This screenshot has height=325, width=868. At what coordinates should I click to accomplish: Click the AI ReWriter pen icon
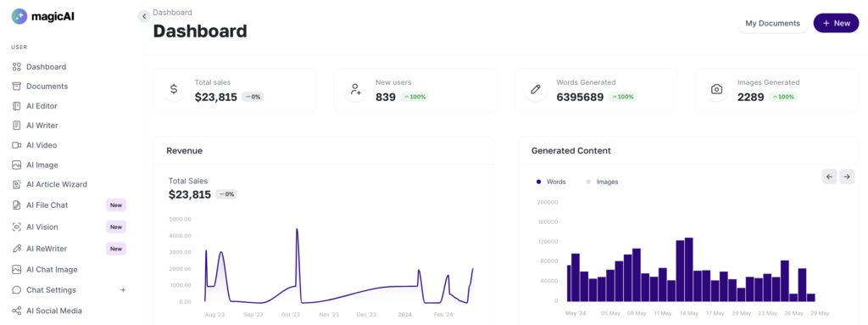coord(17,249)
